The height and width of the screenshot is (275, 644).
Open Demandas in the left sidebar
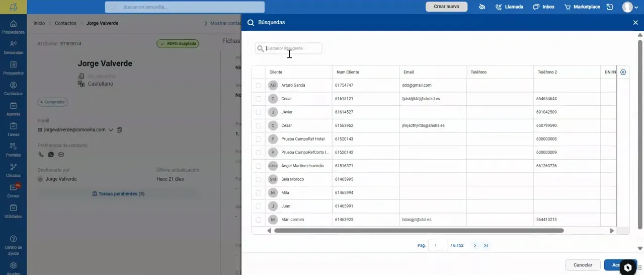pos(13,48)
